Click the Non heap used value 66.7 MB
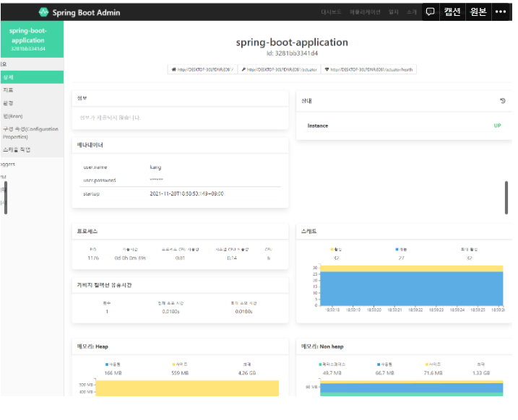518x420 pixels. click(x=384, y=373)
